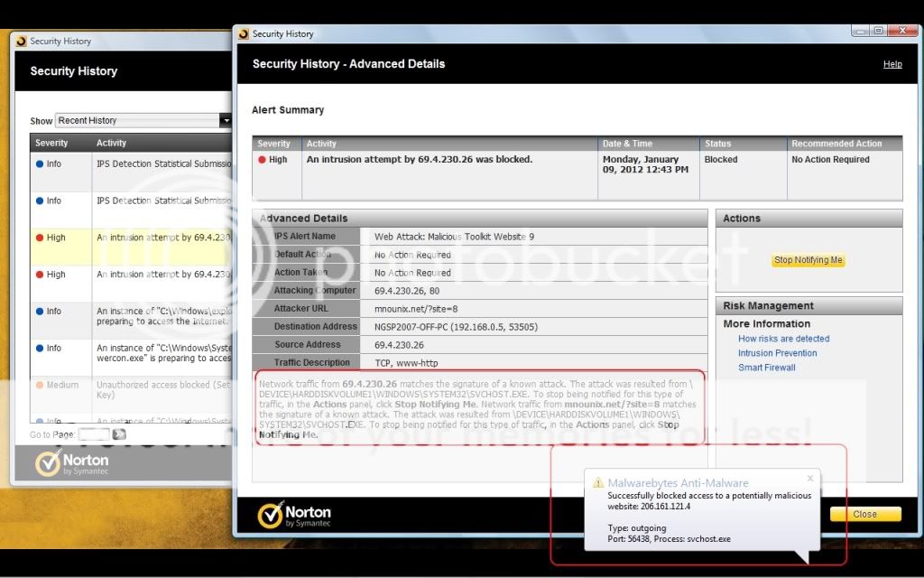This screenshot has width=924, height=578.
Task: Click the "Malwarebytes Anti-Malware" notification title
Action: tap(678, 483)
